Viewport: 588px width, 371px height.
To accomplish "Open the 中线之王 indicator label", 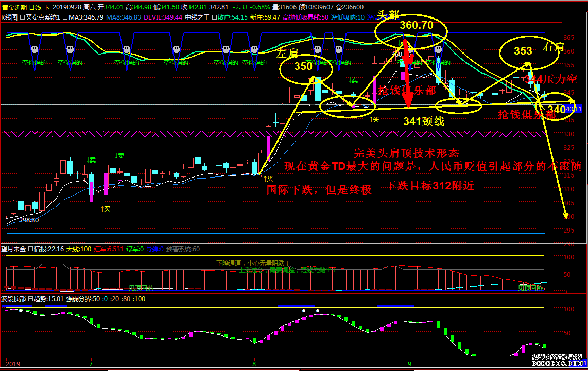I will click(197, 17).
